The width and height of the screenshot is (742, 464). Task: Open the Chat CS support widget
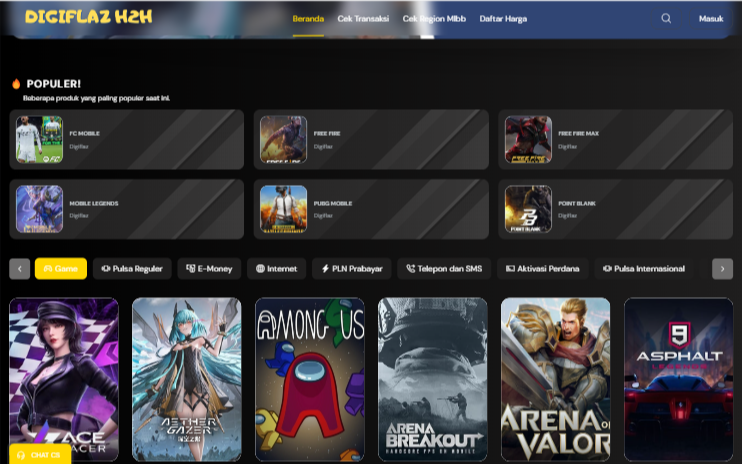40,454
